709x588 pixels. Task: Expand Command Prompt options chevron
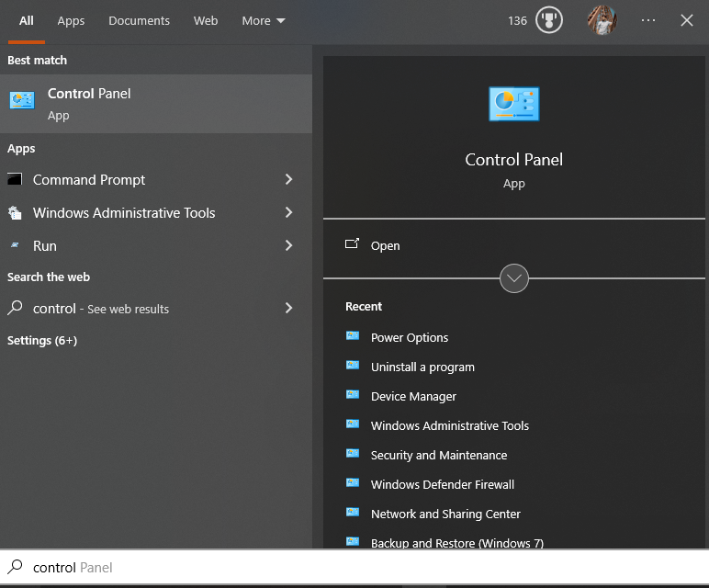tap(289, 179)
